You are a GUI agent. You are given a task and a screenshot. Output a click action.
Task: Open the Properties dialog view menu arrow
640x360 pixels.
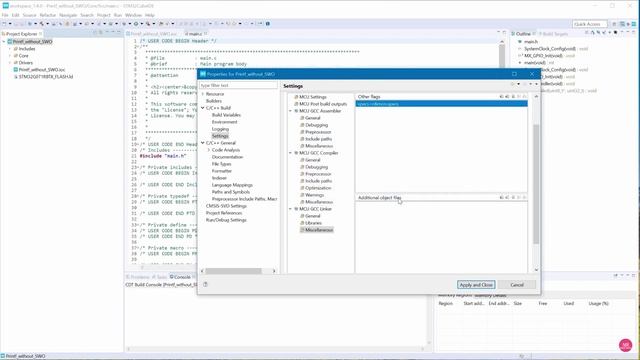click(536, 84)
